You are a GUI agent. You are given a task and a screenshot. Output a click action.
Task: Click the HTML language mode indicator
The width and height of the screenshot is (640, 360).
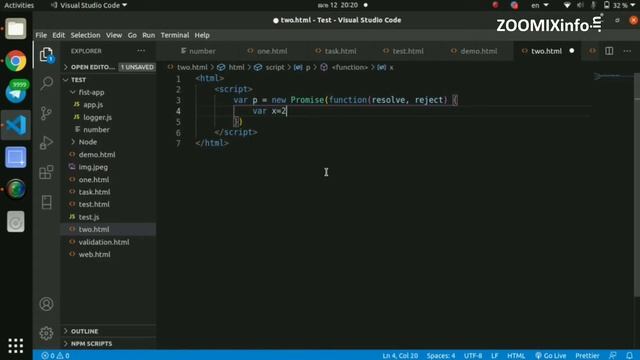[516, 356]
